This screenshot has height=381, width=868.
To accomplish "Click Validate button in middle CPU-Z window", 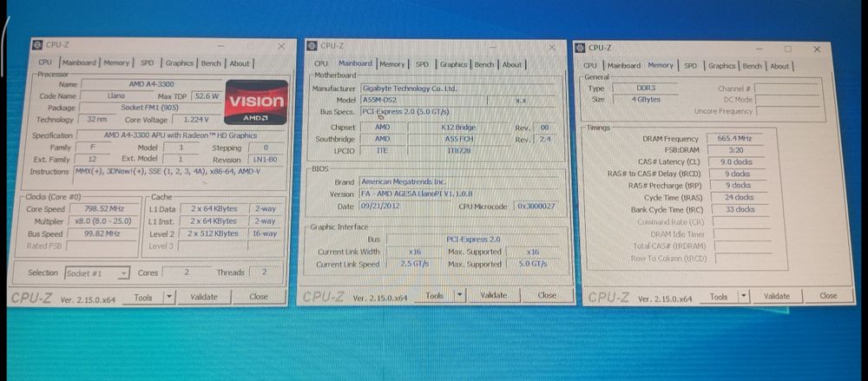I will 493,295.
